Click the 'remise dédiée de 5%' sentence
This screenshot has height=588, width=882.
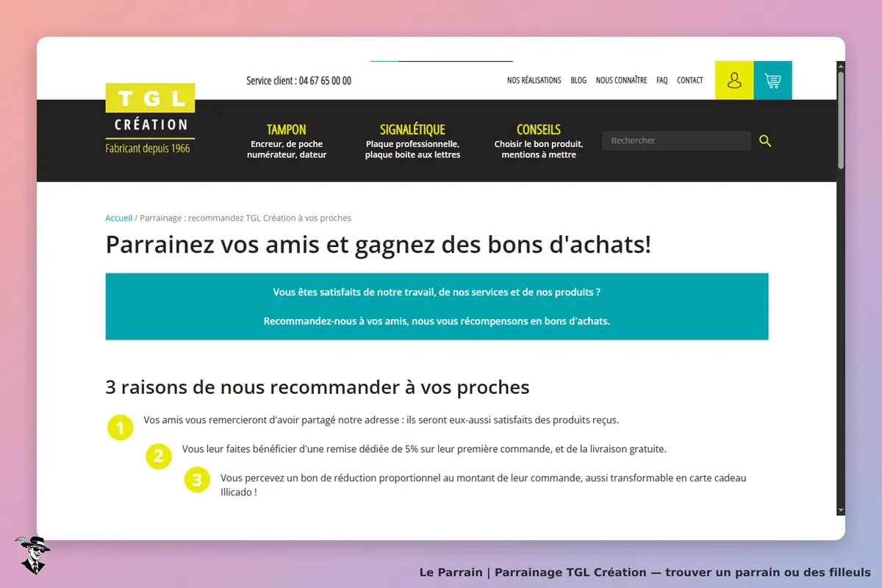tap(424, 449)
